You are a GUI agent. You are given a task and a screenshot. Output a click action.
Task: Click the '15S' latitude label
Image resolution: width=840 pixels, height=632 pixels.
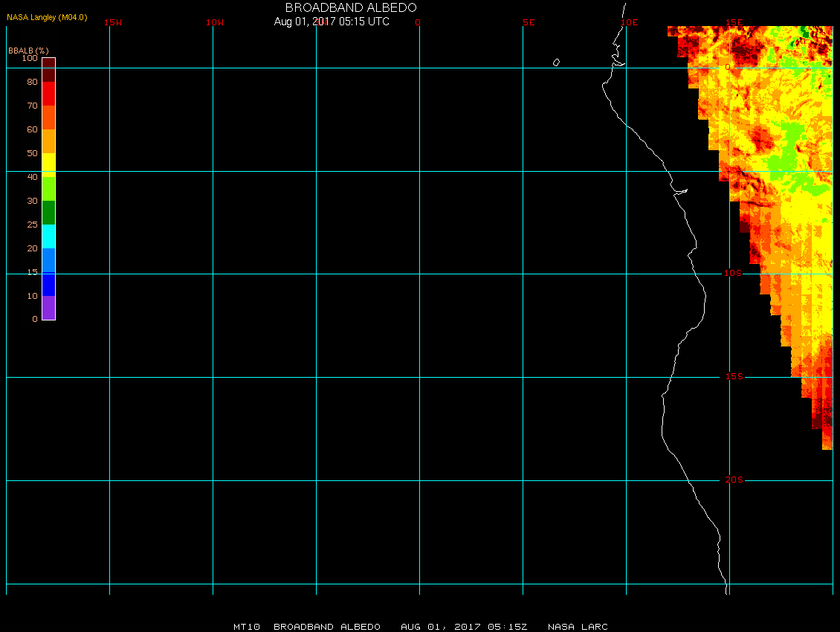click(x=734, y=377)
